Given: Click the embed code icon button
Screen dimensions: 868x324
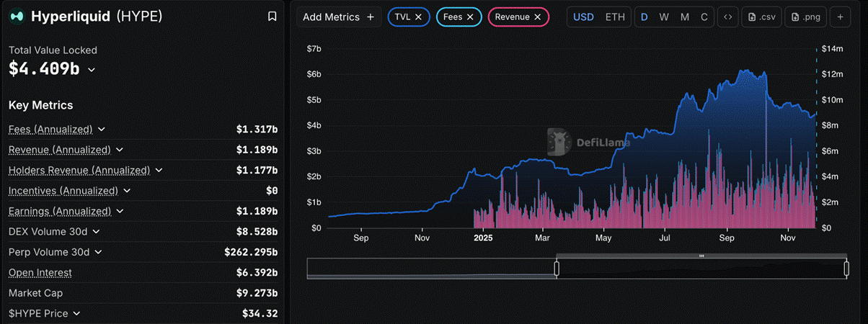Looking at the screenshot, I should 728,17.
